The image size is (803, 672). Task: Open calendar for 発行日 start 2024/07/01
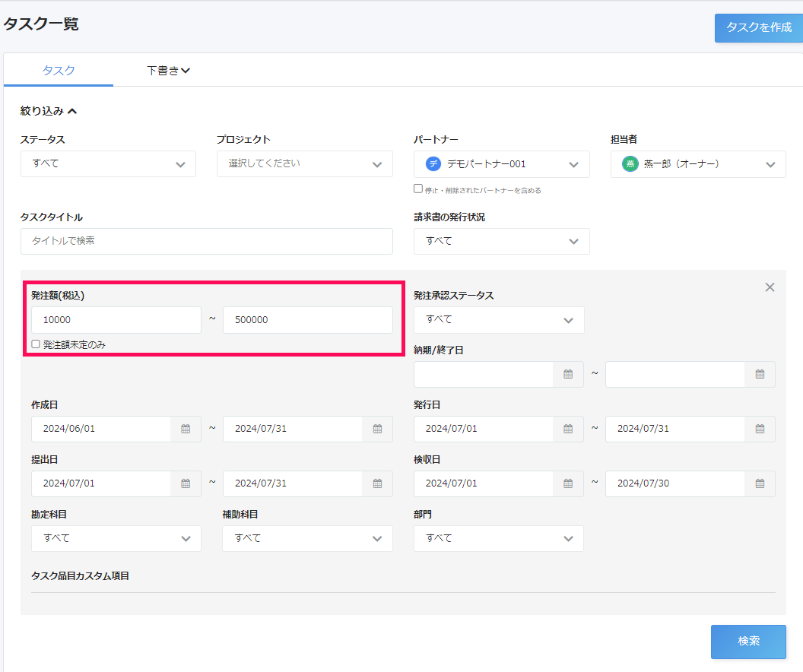click(x=568, y=429)
